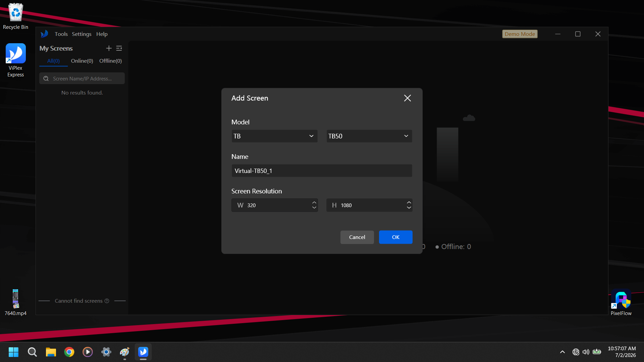Close the ViPlex Express window
The width and height of the screenshot is (644, 362).
pos(598,34)
